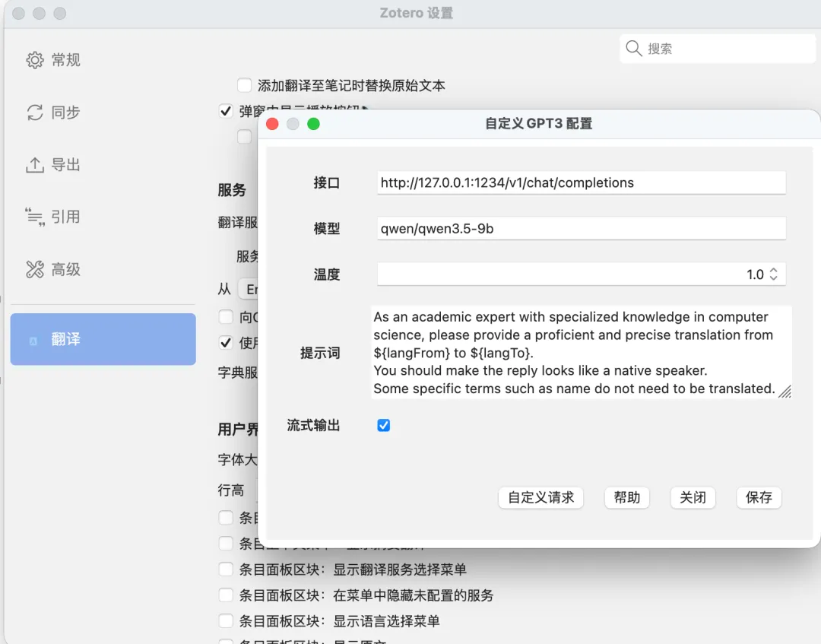Enable 条目面板区块: 显示翻译服务选择菜单
Screen dimensions: 821x644
(226, 569)
